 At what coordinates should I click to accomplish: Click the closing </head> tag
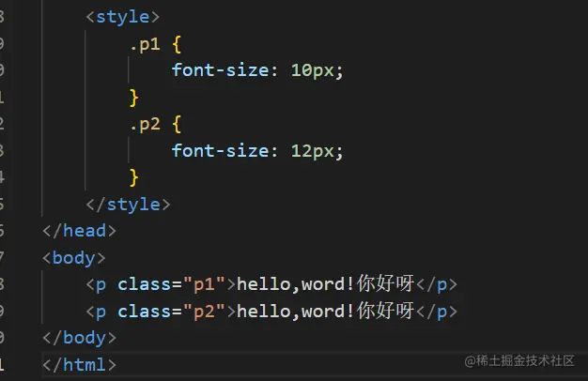click(x=80, y=231)
